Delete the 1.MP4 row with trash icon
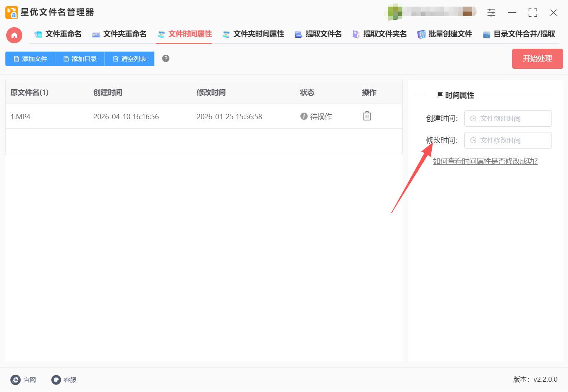The width and height of the screenshot is (568, 392). (x=367, y=116)
